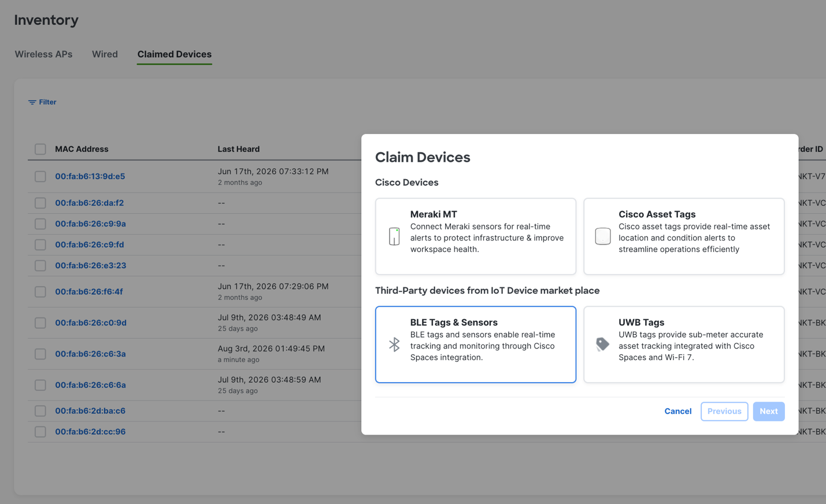The height and width of the screenshot is (504, 826).
Task: Open device 00:fa:b6:13:9d:e5 link
Action: pyautogui.click(x=90, y=176)
